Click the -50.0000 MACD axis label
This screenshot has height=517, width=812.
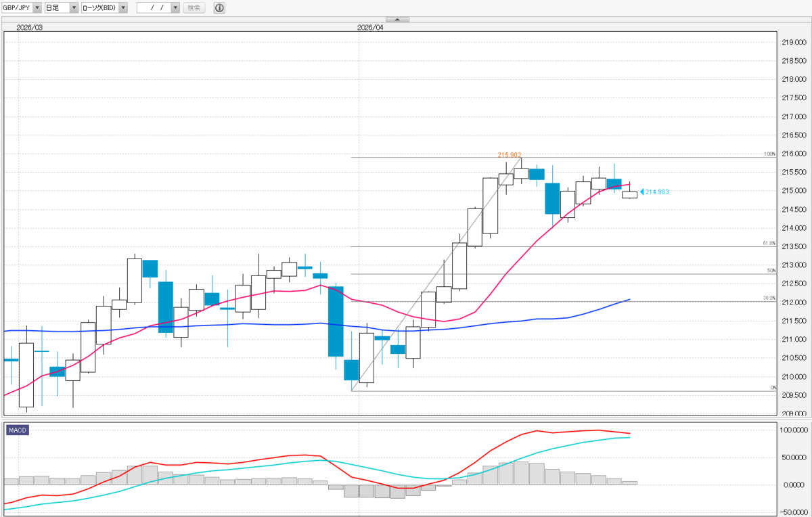[x=793, y=512]
